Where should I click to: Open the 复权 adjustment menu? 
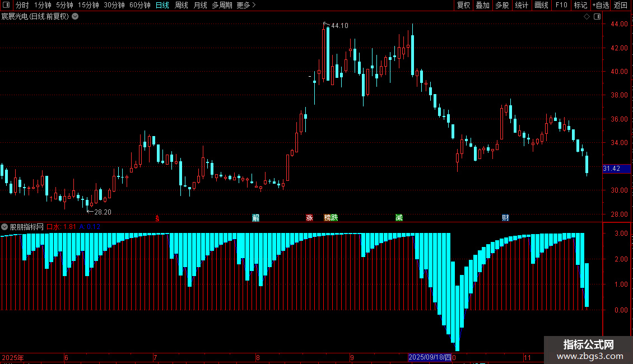(463, 5)
